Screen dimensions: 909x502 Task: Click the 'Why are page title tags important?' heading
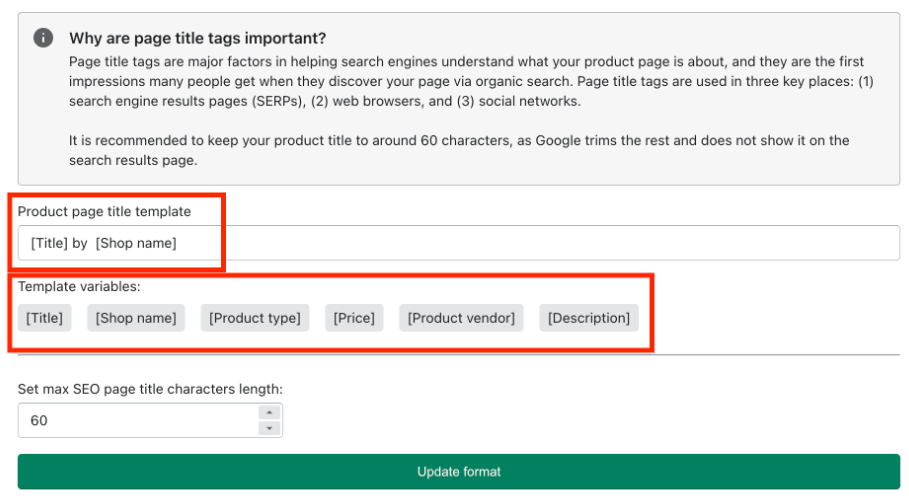tap(198, 38)
